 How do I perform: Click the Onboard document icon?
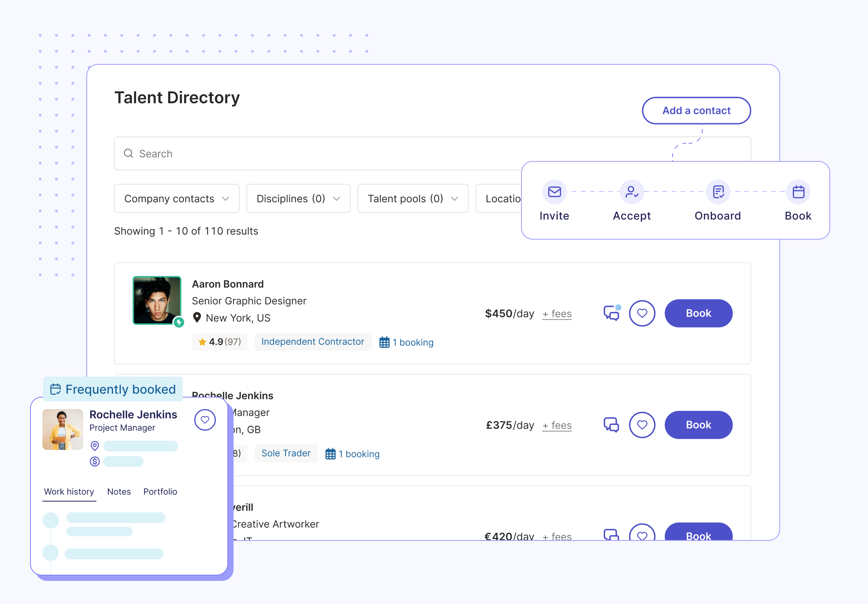(718, 191)
